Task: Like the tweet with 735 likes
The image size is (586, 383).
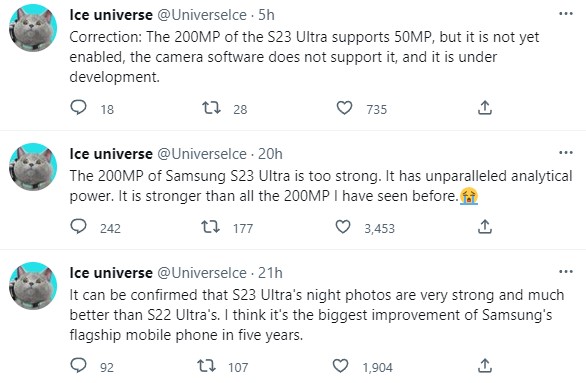Action: [344, 108]
